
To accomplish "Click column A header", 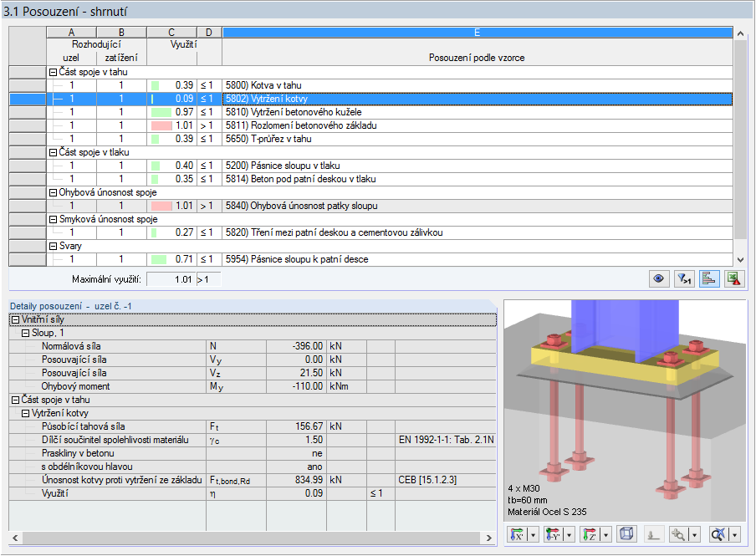I will click(x=71, y=33).
